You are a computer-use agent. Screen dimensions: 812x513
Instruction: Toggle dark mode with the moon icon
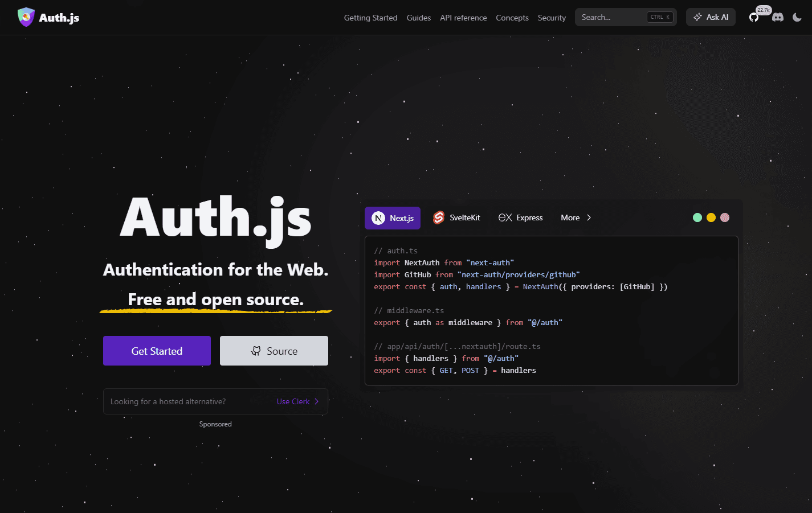tap(797, 18)
